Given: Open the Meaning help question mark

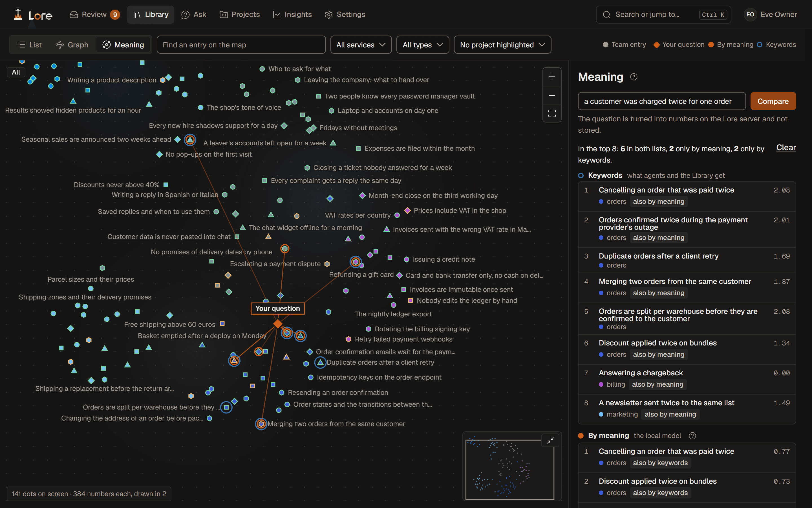Looking at the screenshot, I should pos(634,77).
